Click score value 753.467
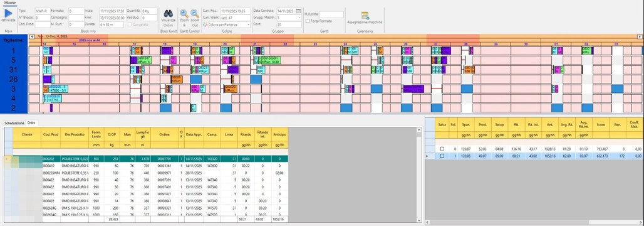 pos(601,149)
